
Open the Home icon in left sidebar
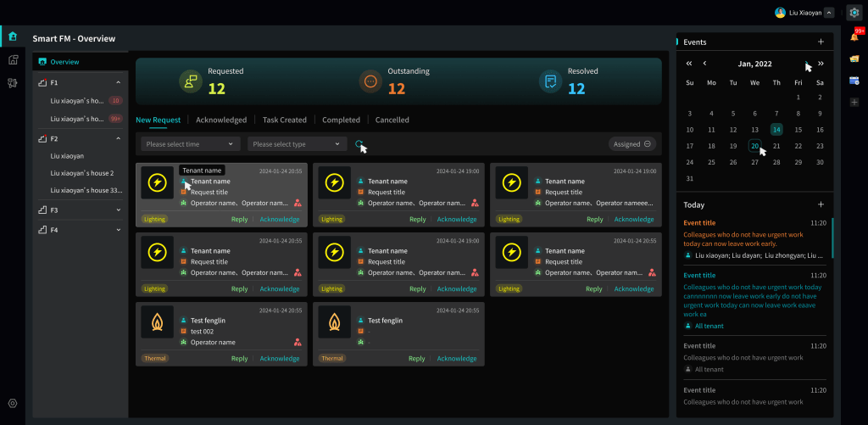point(13,36)
